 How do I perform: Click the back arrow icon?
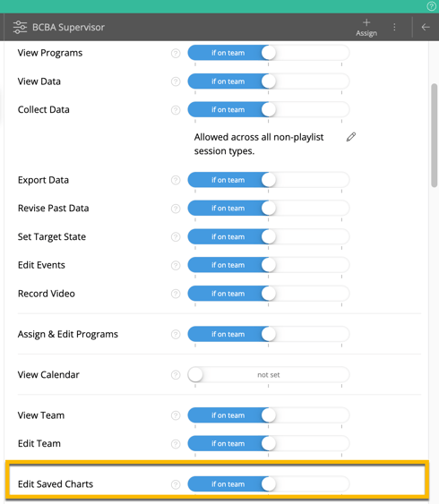coord(426,27)
